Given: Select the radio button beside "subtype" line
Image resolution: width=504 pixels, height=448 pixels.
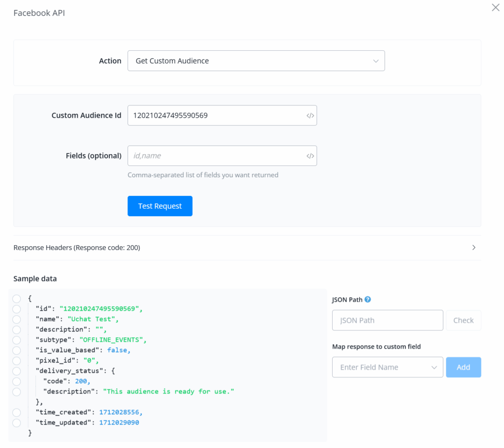Looking at the screenshot, I should 17,340.
